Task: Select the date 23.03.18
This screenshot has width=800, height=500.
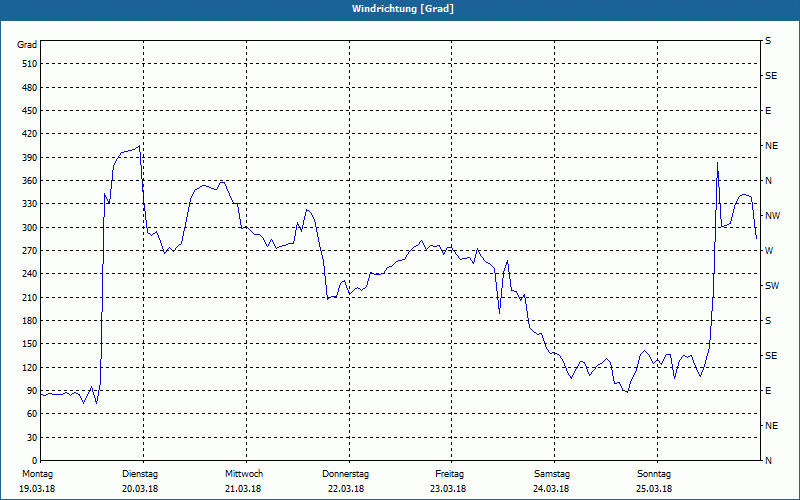Action: [x=448, y=489]
